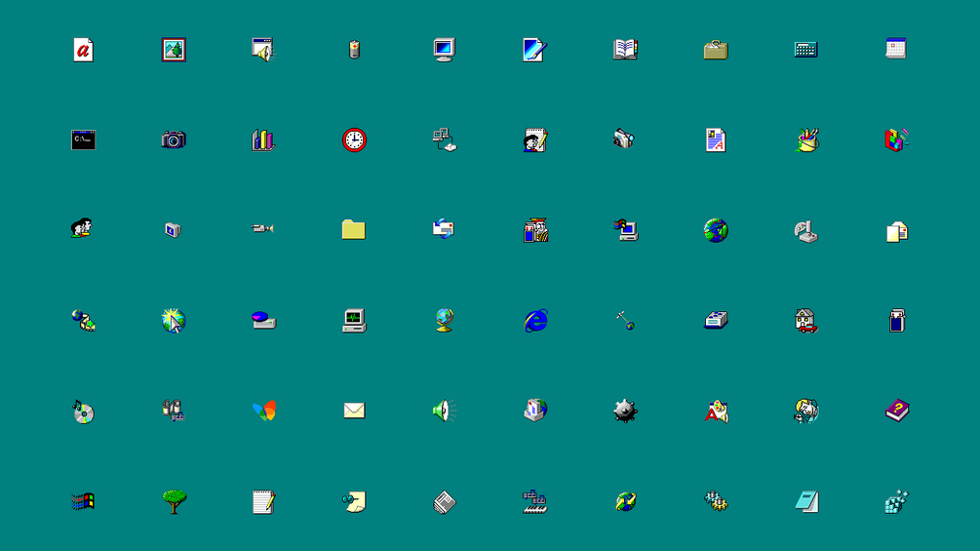Select the house with red car icon
Viewport: 980px width, 551px height.
click(805, 321)
